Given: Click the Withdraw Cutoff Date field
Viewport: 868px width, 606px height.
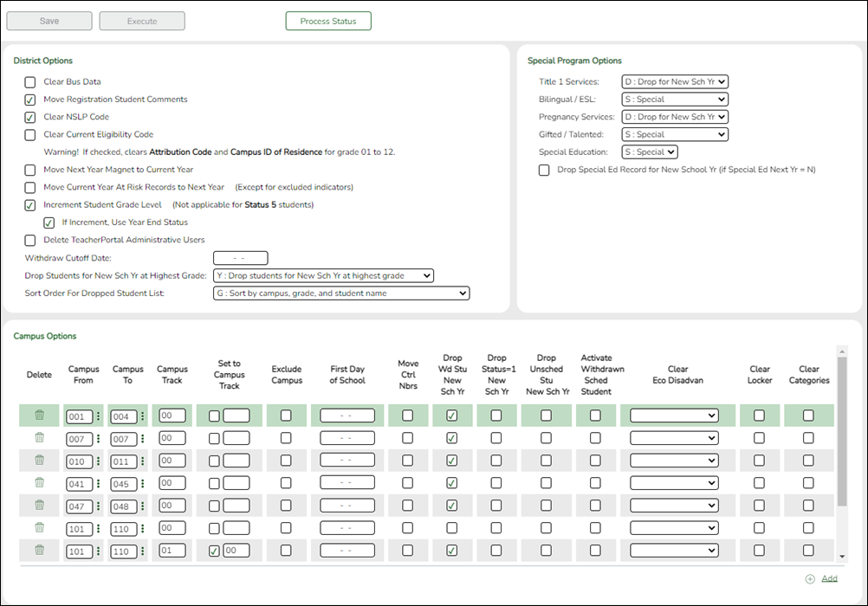Looking at the screenshot, I should click(x=240, y=258).
